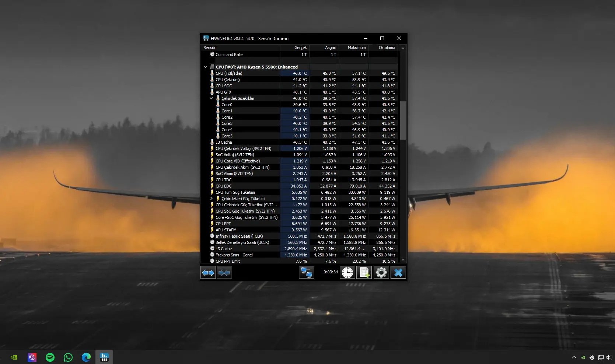Select the Bellek Denetleyici Saati (UCLK) row

[299, 242]
